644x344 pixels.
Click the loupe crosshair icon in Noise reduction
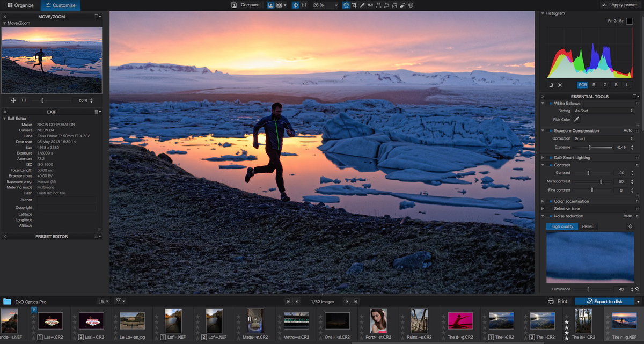pyautogui.click(x=631, y=226)
